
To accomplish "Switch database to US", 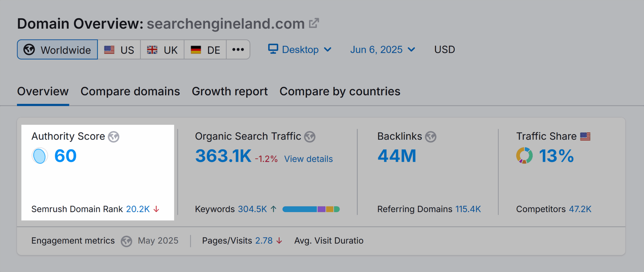I will [x=119, y=49].
